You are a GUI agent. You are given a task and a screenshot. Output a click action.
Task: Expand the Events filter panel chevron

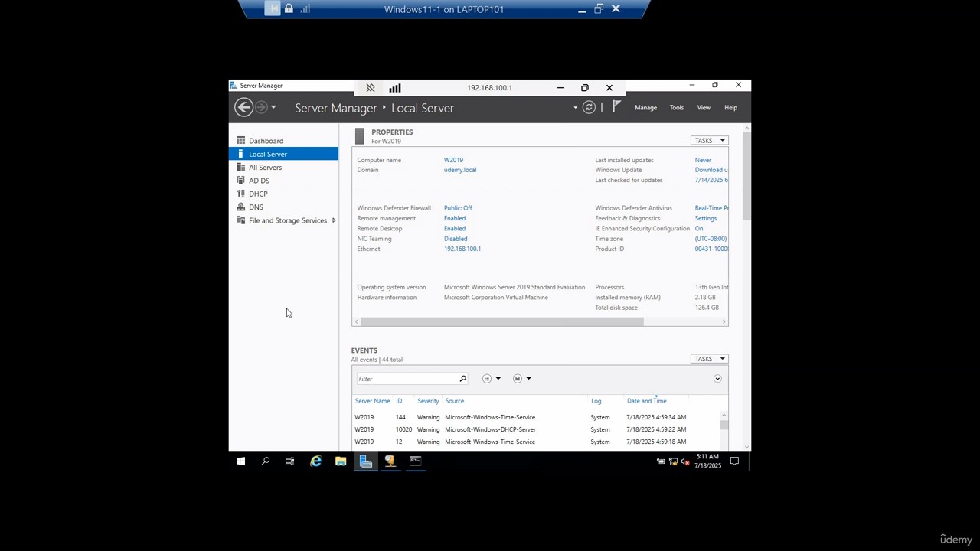(x=717, y=379)
